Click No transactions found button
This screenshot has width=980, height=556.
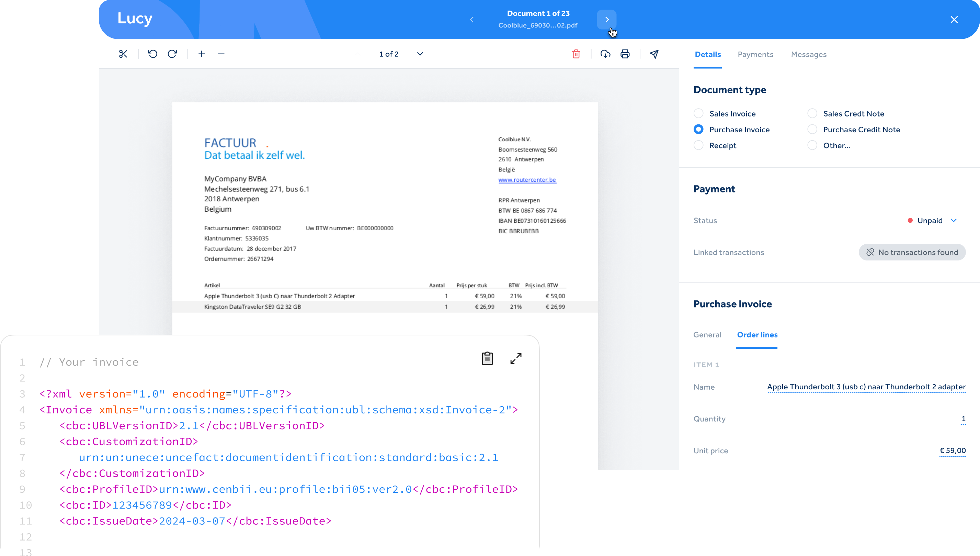[912, 252]
